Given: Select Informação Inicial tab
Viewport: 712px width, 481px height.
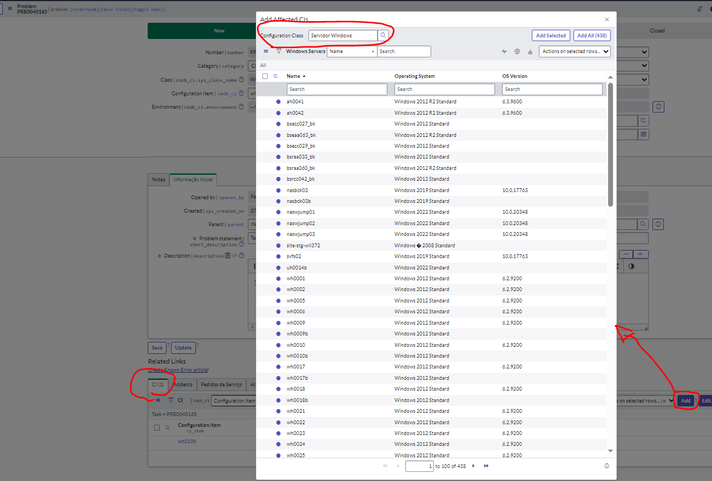Looking at the screenshot, I should [x=193, y=179].
